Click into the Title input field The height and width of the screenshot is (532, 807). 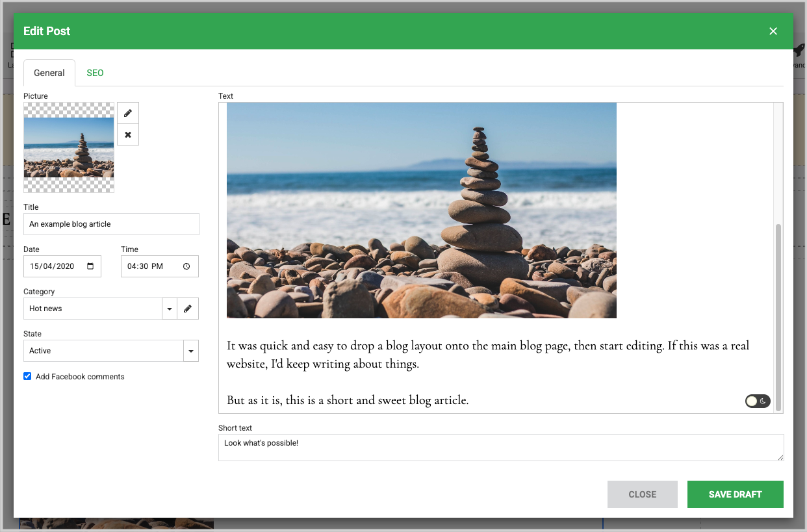111,224
